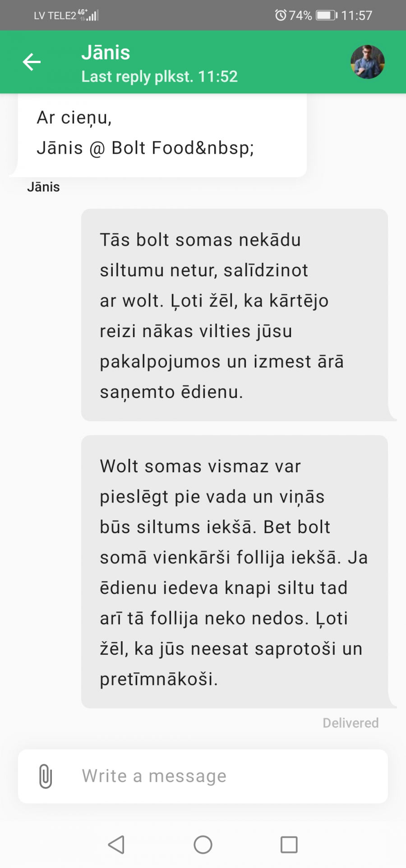Tap the alarm clock status icon
The width and height of the screenshot is (406, 868).
coord(281,15)
